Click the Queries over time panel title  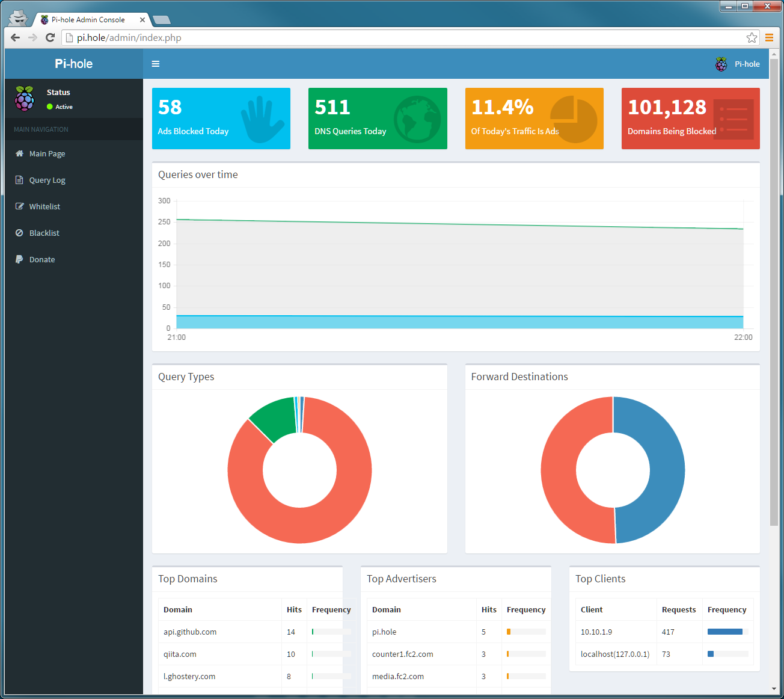pos(198,174)
